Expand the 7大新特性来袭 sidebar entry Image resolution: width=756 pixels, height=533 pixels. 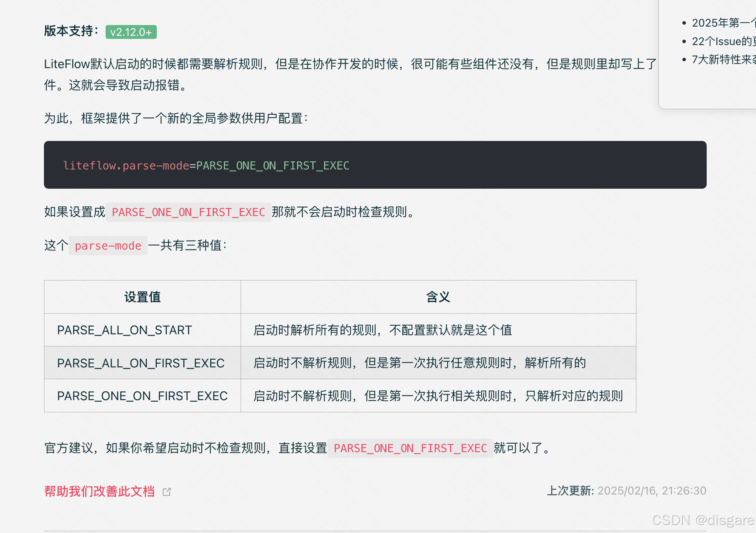[x=724, y=60]
